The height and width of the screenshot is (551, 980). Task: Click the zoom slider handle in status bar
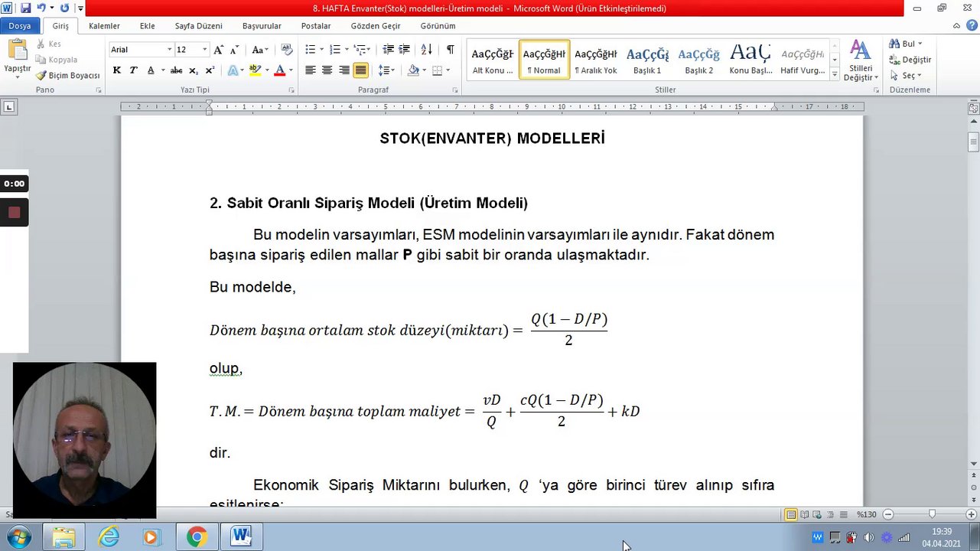[x=932, y=514]
